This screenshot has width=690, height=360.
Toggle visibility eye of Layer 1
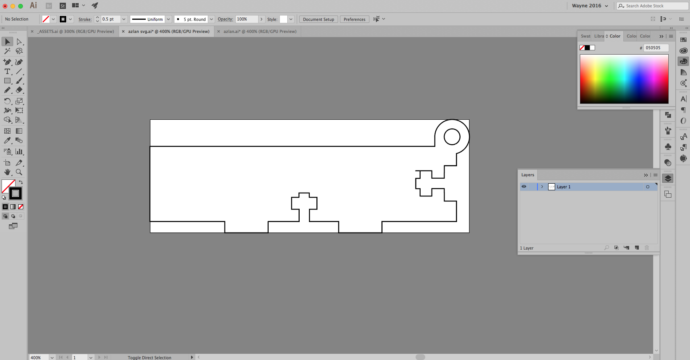524,187
